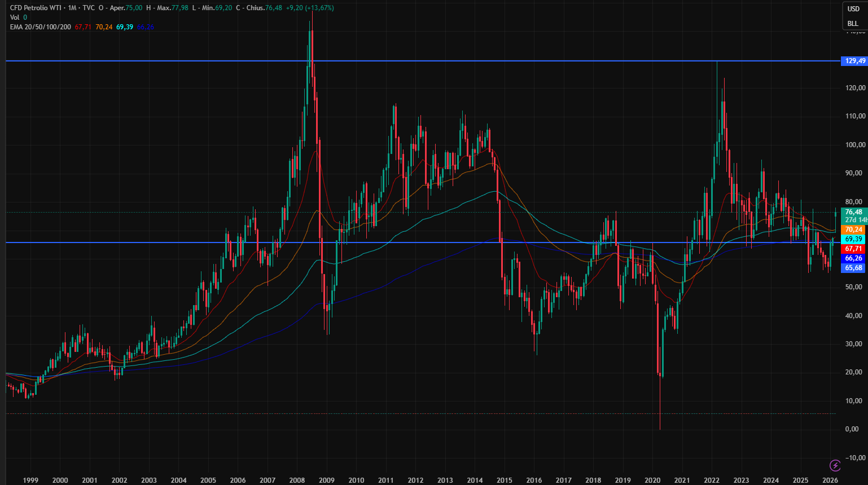The width and height of the screenshot is (868, 485).
Task: Click the 1999 label on the time axis
Action: coord(30,480)
